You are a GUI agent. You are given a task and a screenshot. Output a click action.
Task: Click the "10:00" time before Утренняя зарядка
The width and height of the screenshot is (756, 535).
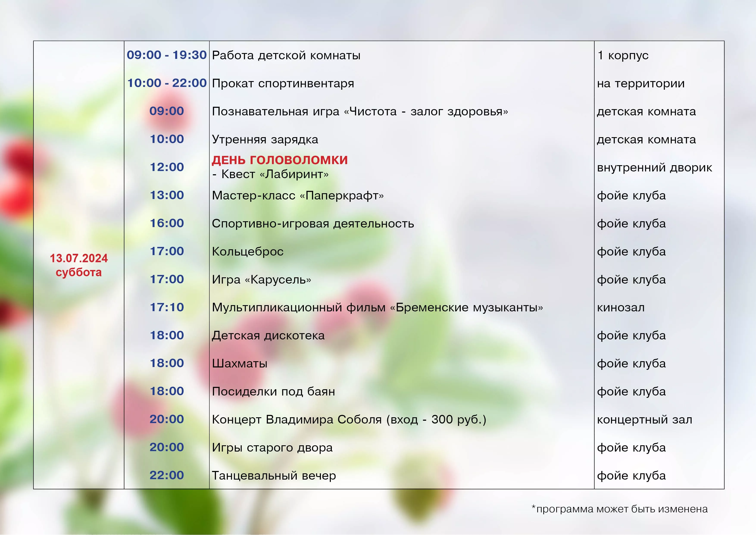tap(167, 139)
